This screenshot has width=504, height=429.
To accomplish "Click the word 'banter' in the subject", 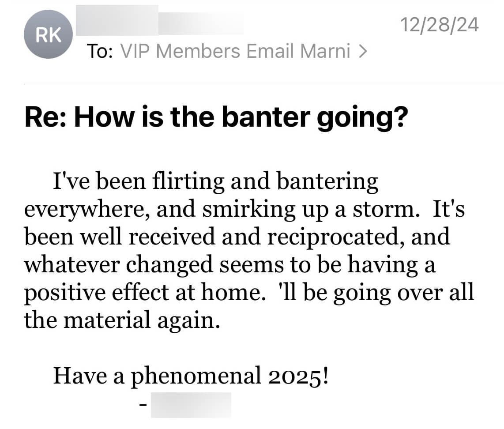I will tap(266, 117).
